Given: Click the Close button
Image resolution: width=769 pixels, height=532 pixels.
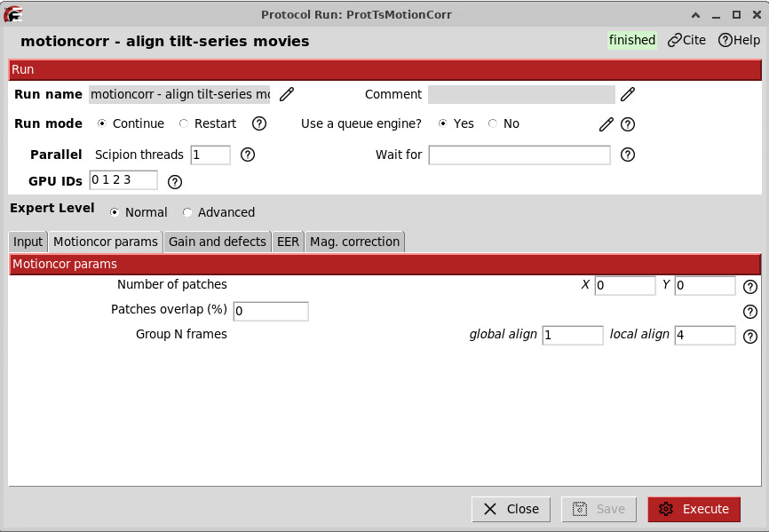Looking at the screenshot, I should (x=511, y=509).
